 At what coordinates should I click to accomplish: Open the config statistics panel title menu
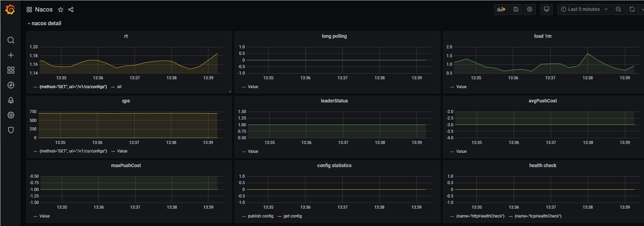pyautogui.click(x=334, y=165)
